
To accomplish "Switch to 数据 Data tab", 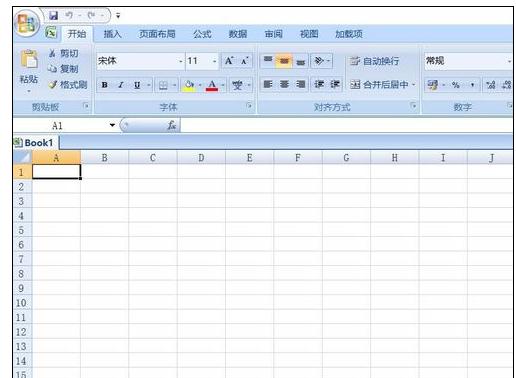I will click(238, 34).
